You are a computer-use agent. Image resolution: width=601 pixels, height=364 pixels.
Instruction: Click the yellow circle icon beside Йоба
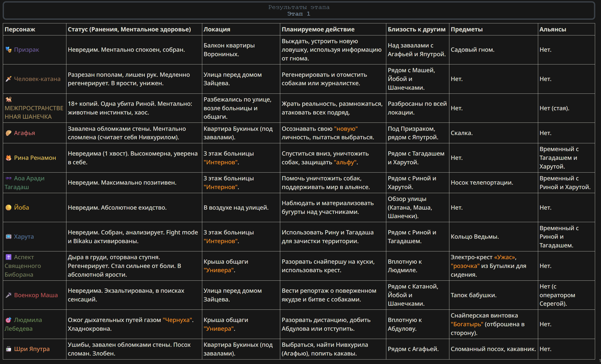tap(9, 207)
